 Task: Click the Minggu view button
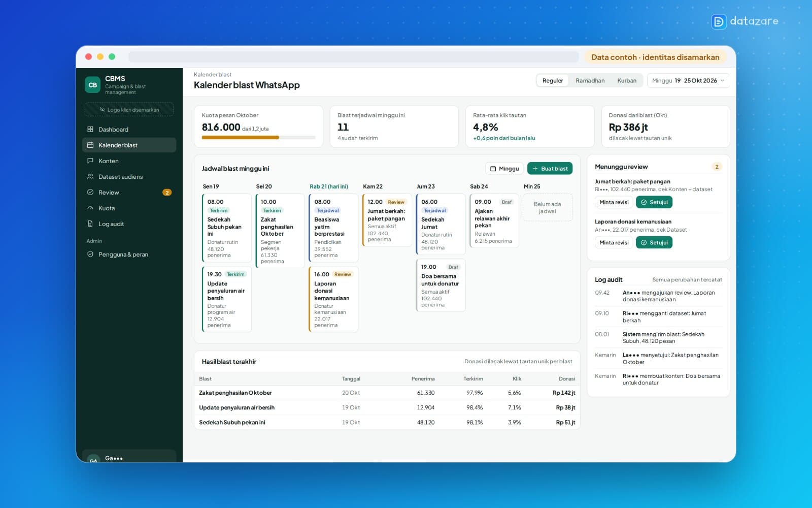pyautogui.click(x=504, y=169)
